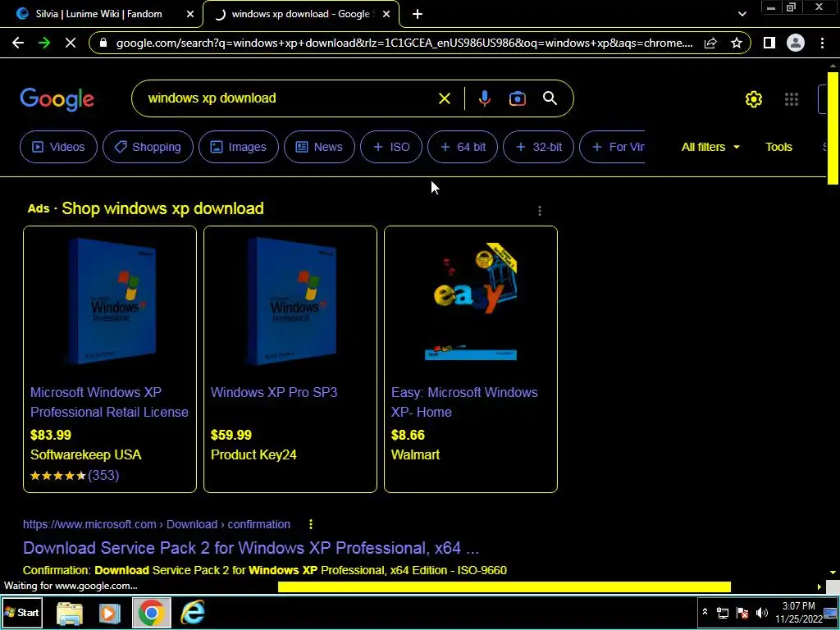This screenshot has height=630, width=840.
Task: Add 32-bit refinement chip
Action: point(538,147)
